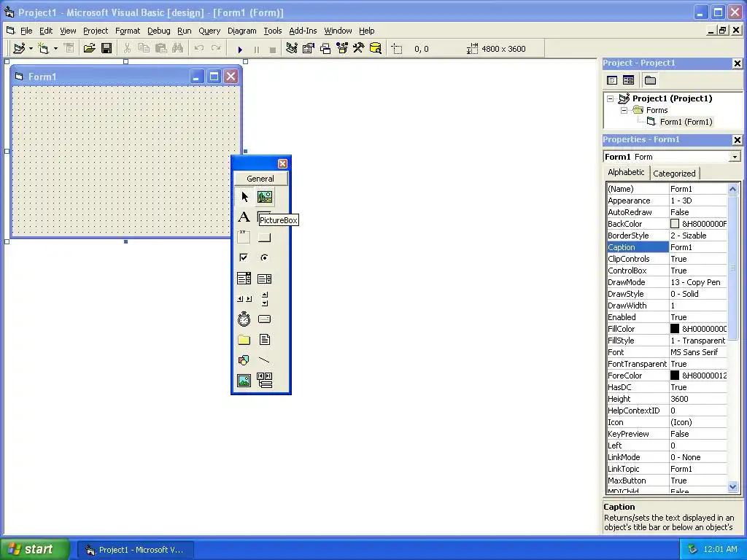Select the CheckBox control in toolbox
This screenshot has height=560, width=747.
click(x=244, y=257)
